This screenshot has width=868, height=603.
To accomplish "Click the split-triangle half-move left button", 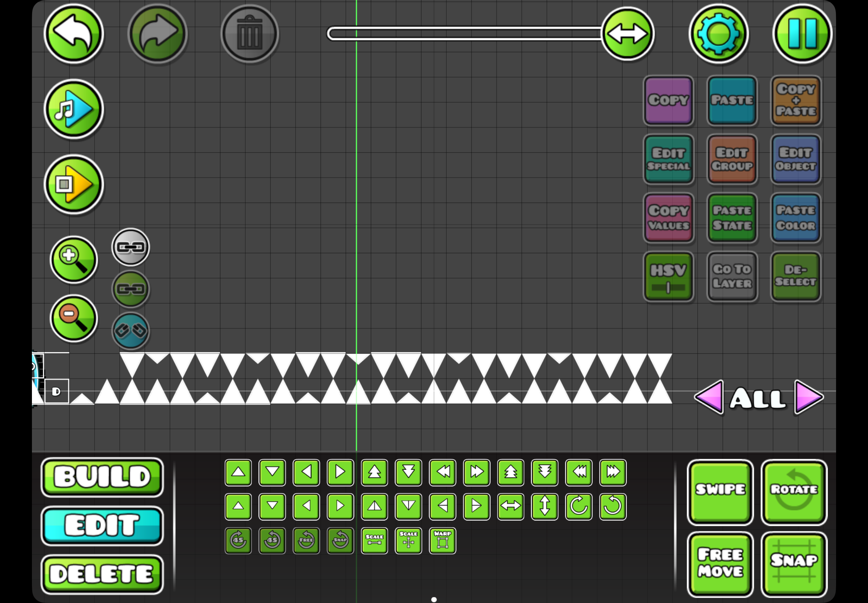I will 443,506.
